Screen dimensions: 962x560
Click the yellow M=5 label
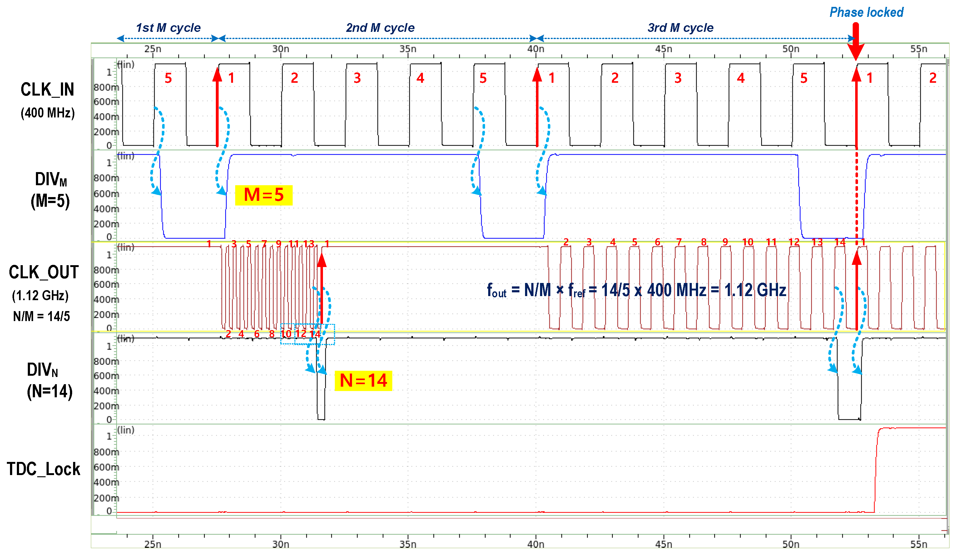click(263, 195)
